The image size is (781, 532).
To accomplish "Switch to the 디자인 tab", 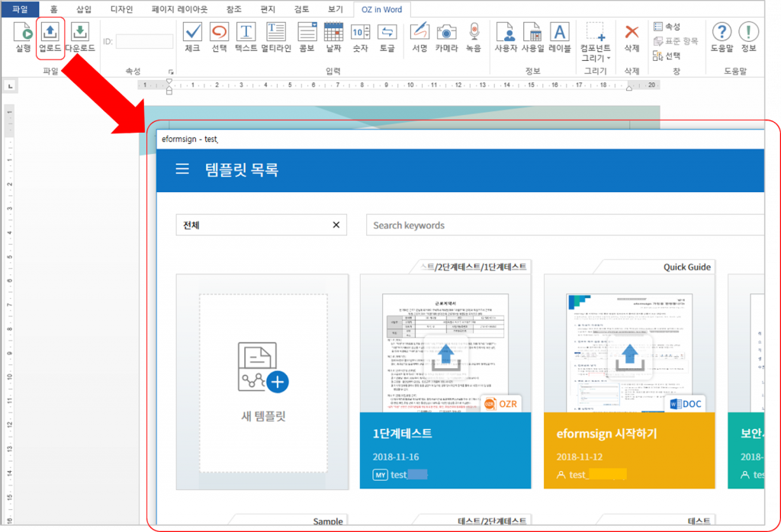I will tap(122, 9).
